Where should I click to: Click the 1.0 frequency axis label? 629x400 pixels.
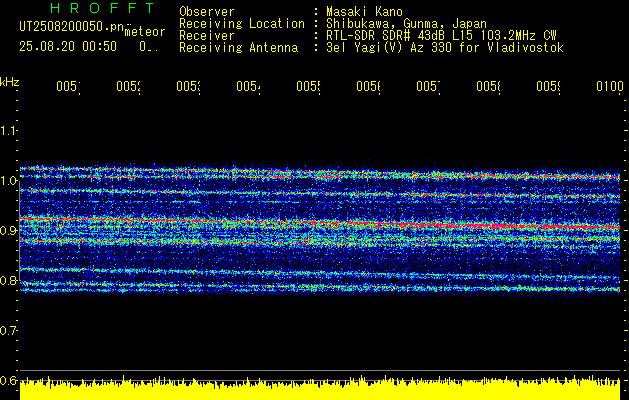point(8,181)
